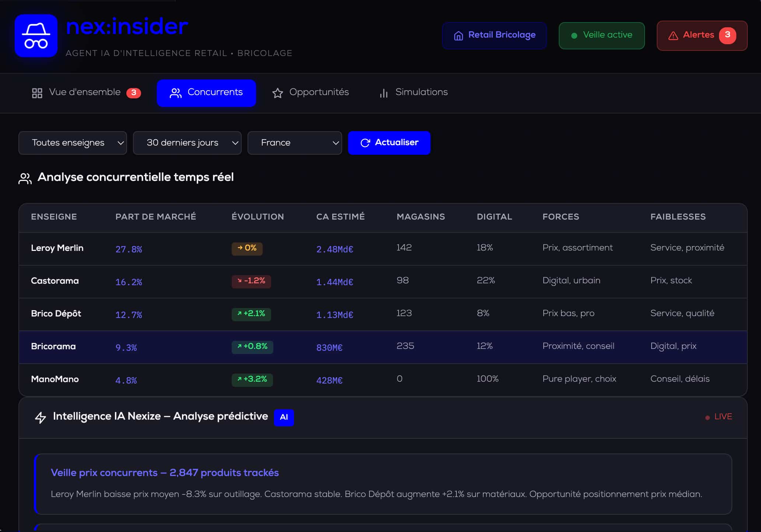Click the refresh icon in Actualiser
Viewport: 761px width, 532px height.
[x=365, y=143]
